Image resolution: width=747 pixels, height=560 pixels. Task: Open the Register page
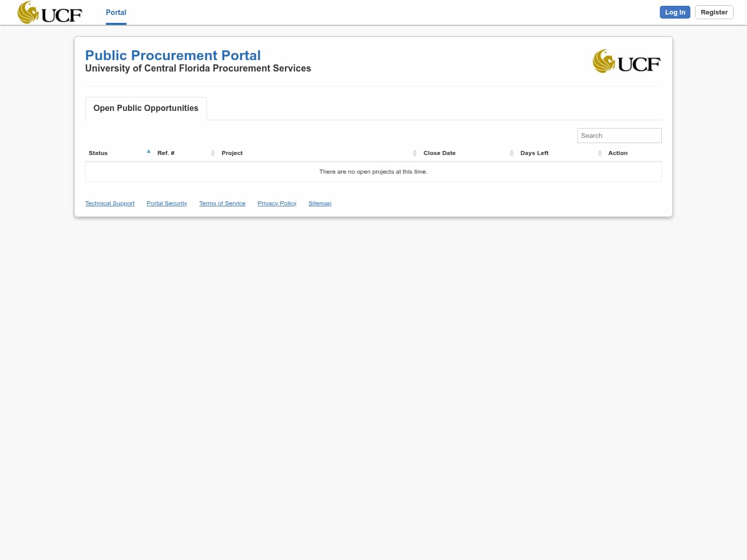click(714, 12)
